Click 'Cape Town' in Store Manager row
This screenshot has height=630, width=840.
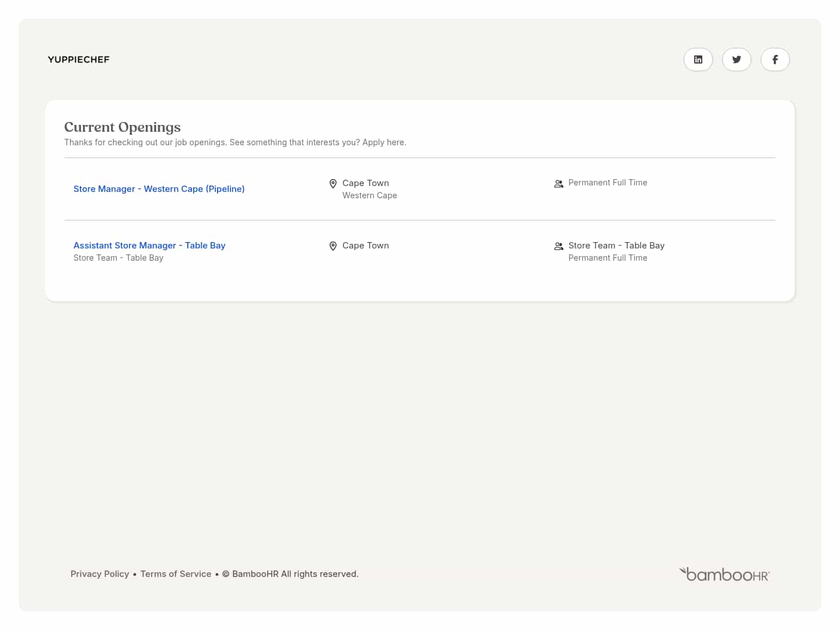click(x=366, y=183)
